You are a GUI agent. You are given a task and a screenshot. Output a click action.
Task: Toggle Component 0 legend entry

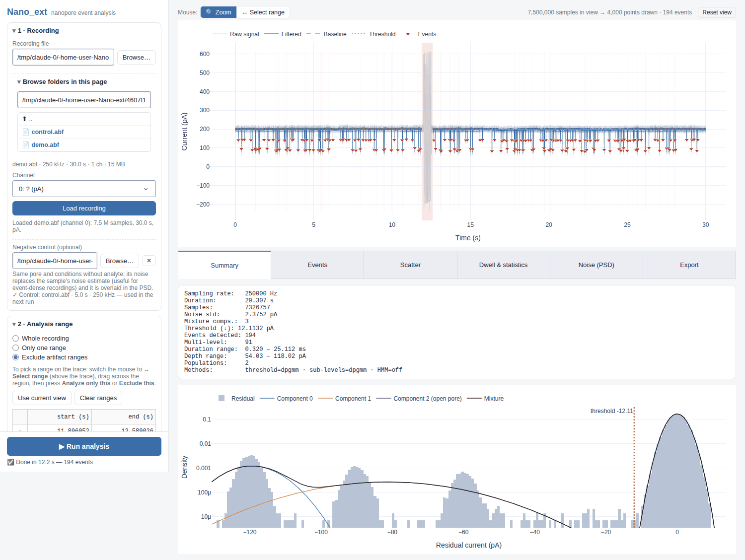(287, 399)
